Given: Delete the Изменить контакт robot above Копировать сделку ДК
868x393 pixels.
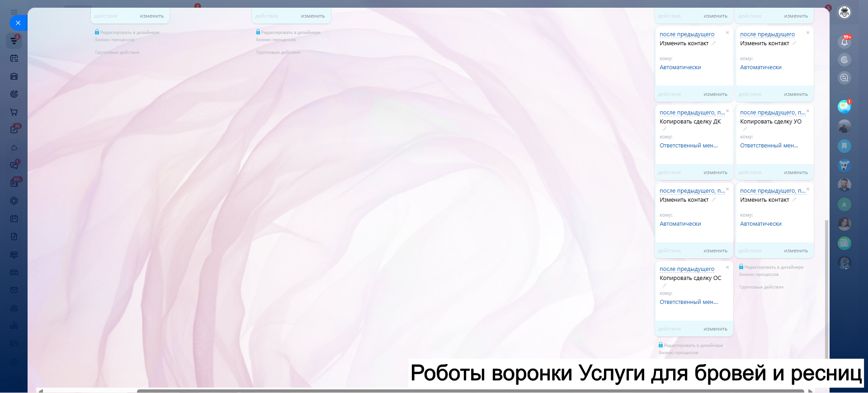Looking at the screenshot, I should [x=727, y=33].
